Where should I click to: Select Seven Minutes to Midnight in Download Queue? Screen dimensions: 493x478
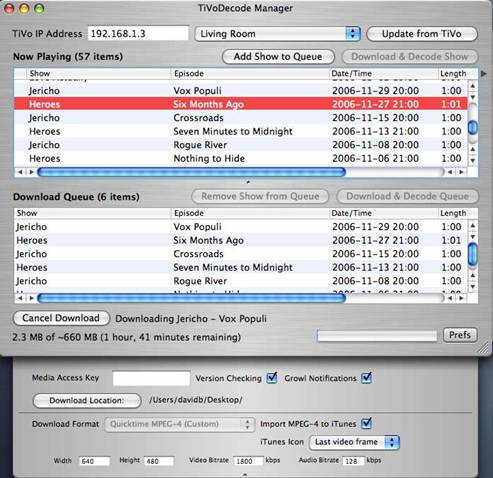coord(241,267)
